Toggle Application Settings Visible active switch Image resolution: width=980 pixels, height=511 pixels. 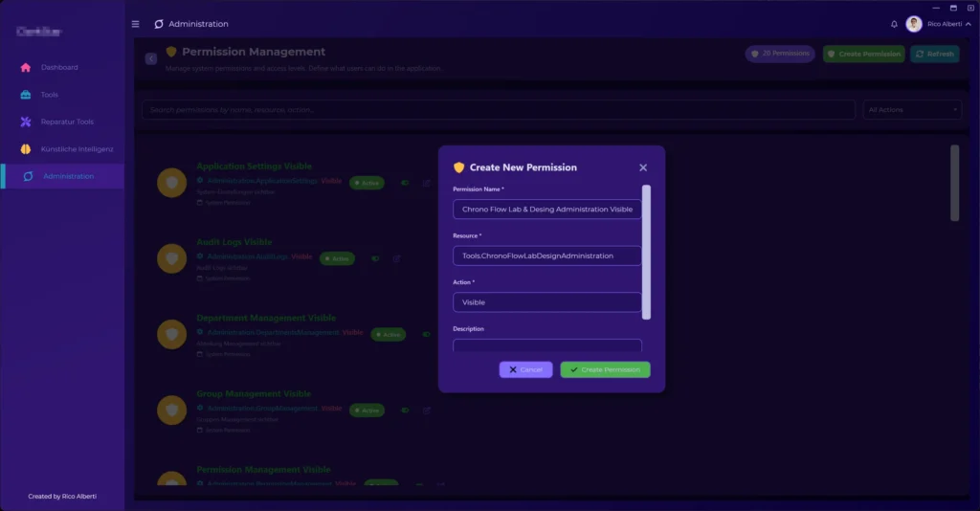(405, 183)
